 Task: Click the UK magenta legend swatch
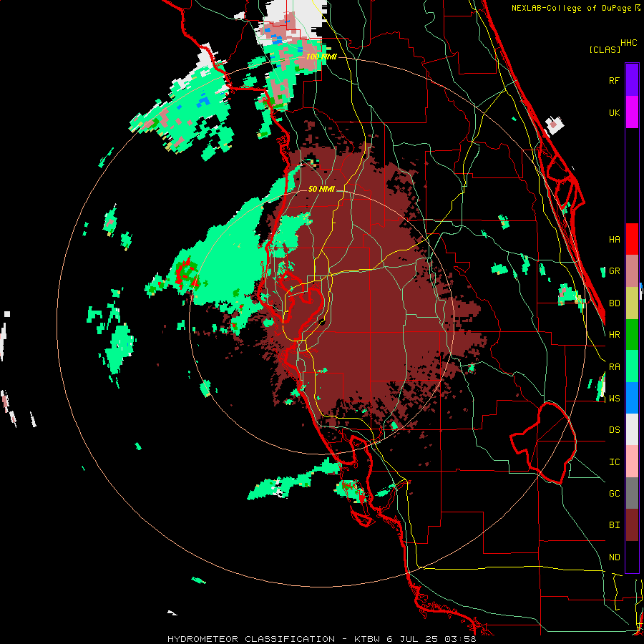(632, 112)
